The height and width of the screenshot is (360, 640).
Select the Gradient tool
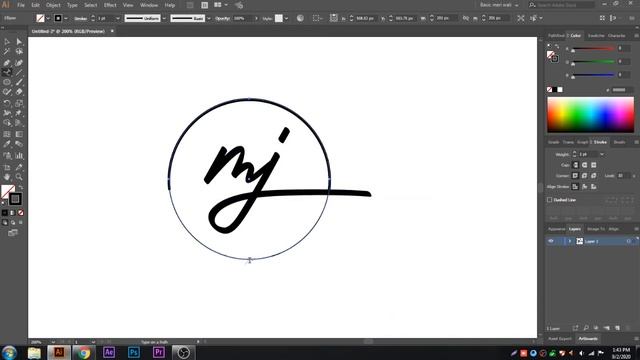[19, 134]
